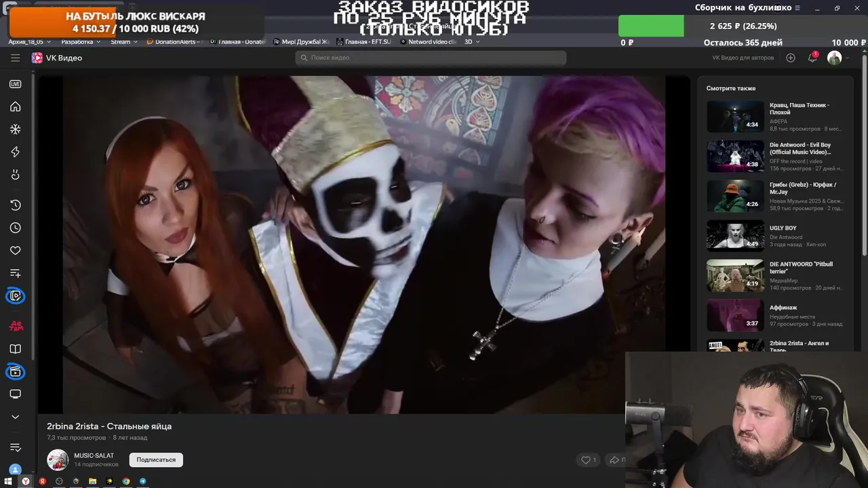Viewport: 868px width, 488px height.
Task: Open Telegram from the taskbar
Action: click(143, 481)
